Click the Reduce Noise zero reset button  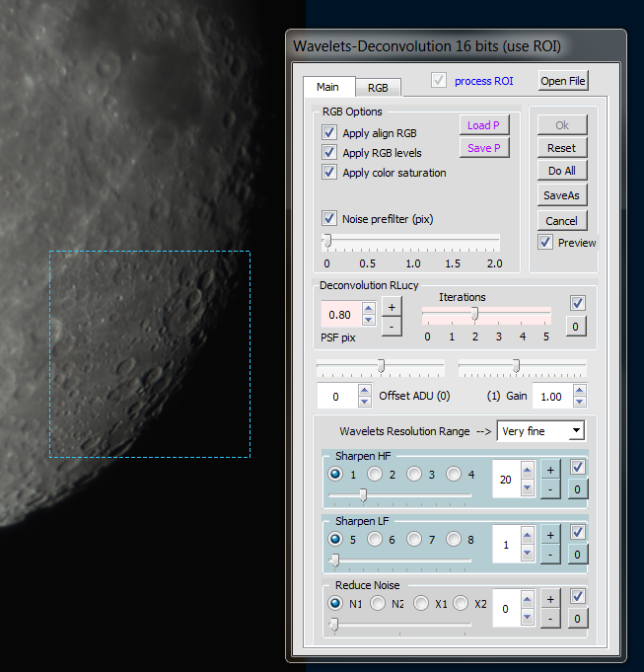point(578,619)
